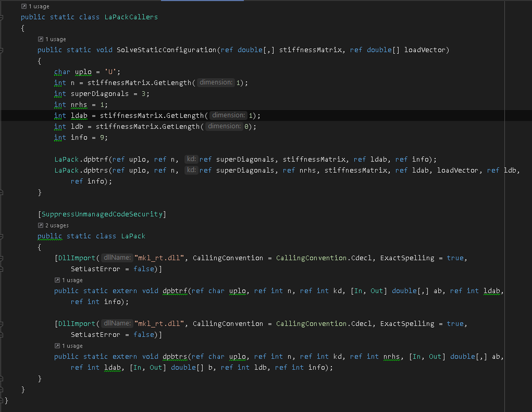Click LaPack name in class declaration
Image resolution: width=532 pixels, height=412 pixels.
tap(133, 236)
